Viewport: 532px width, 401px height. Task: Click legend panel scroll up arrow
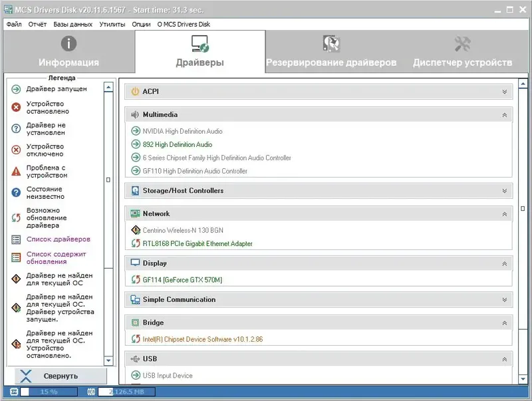tap(108, 88)
